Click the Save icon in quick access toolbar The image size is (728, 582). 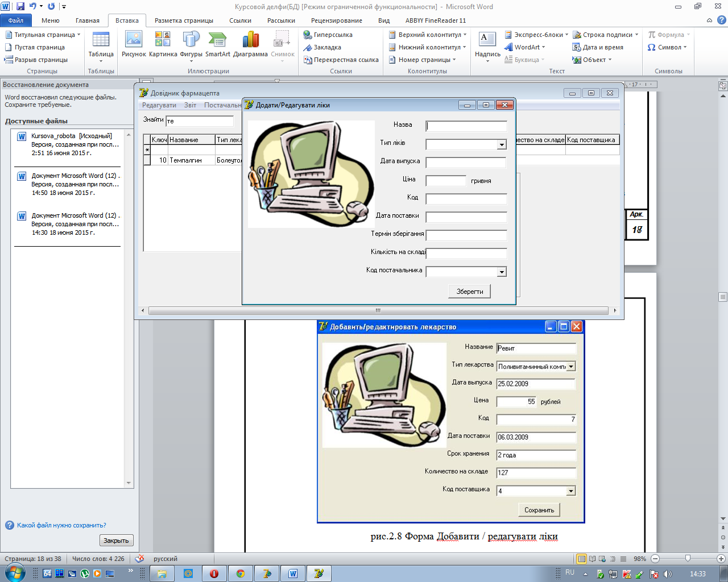point(20,6)
